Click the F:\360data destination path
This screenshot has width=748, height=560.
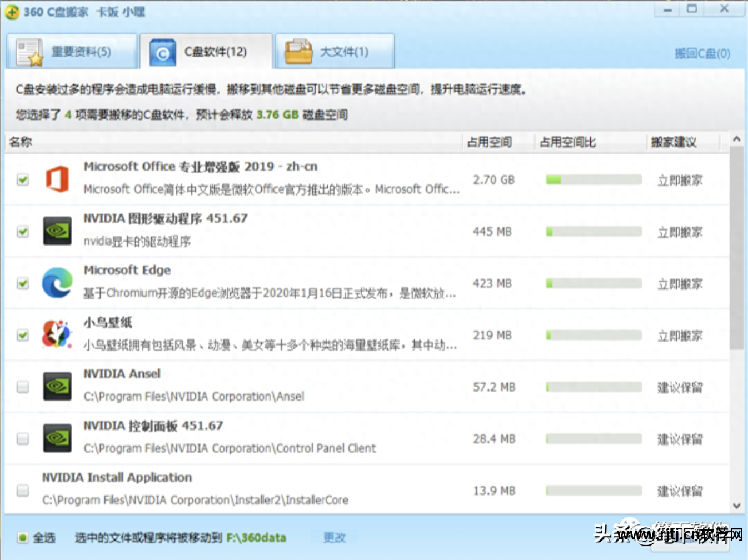coord(256,537)
